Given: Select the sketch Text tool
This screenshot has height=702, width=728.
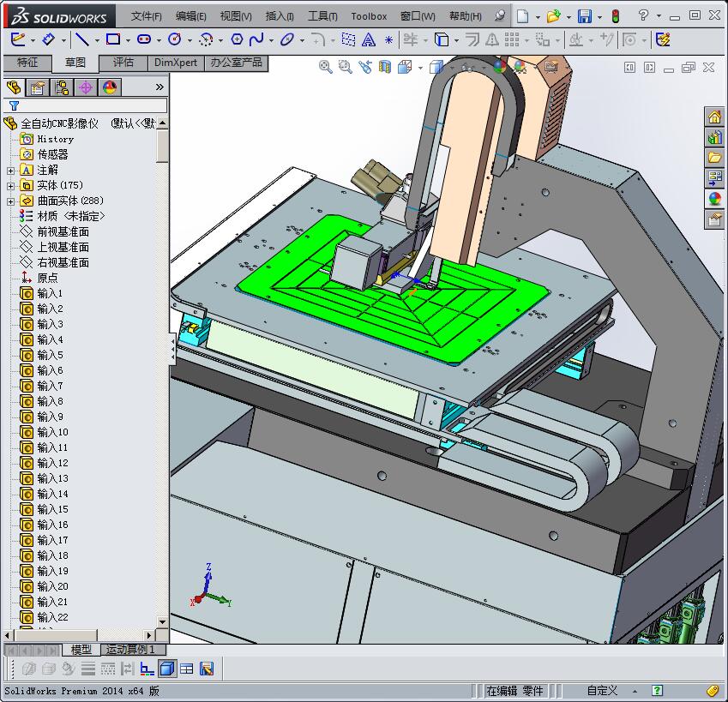Looking at the screenshot, I should point(368,40).
